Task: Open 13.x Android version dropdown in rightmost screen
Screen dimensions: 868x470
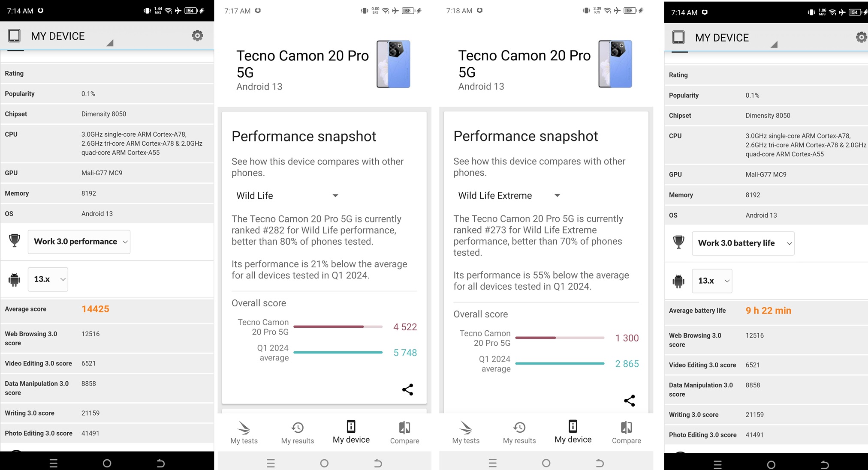Action: pyautogui.click(x=712, y=281)
